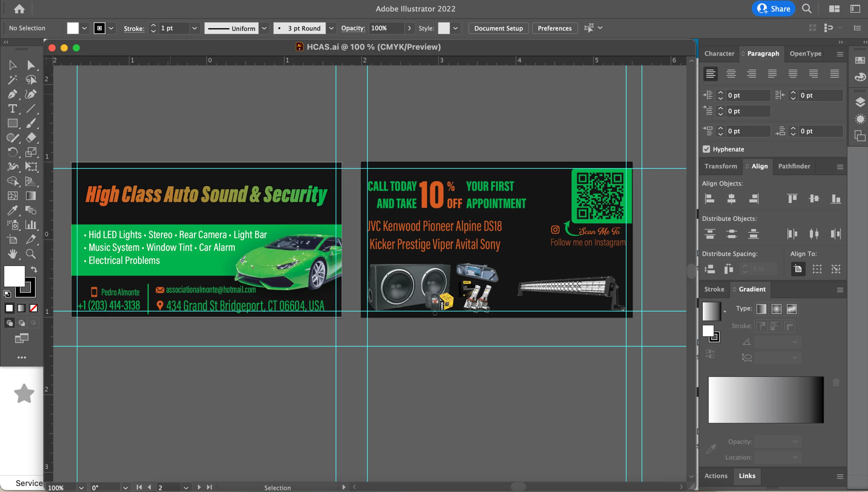Click the gradient swatch preview
Viewport: 868px width, 492px height.
pyautogui.click(x=711, y=311)
